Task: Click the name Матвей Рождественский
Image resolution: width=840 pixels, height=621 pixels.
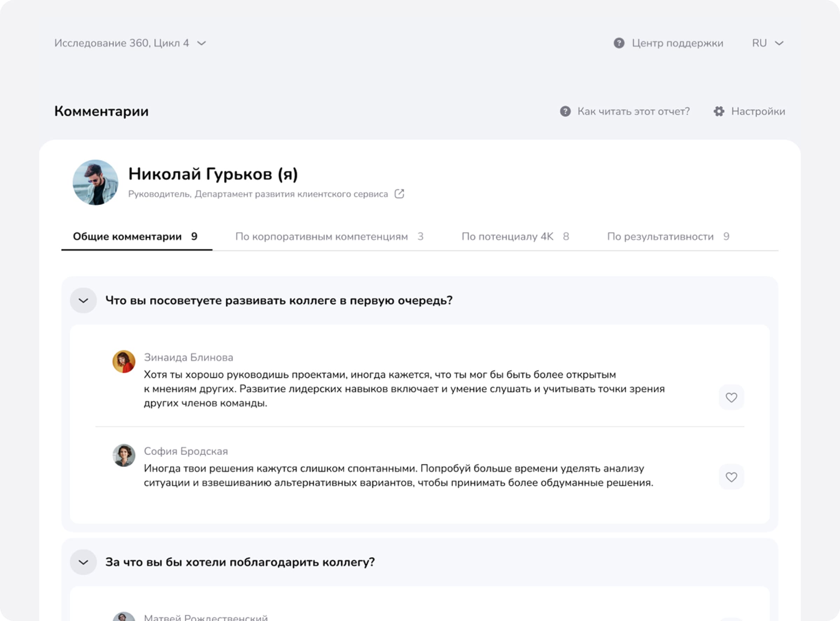Action: pos(206,617)
